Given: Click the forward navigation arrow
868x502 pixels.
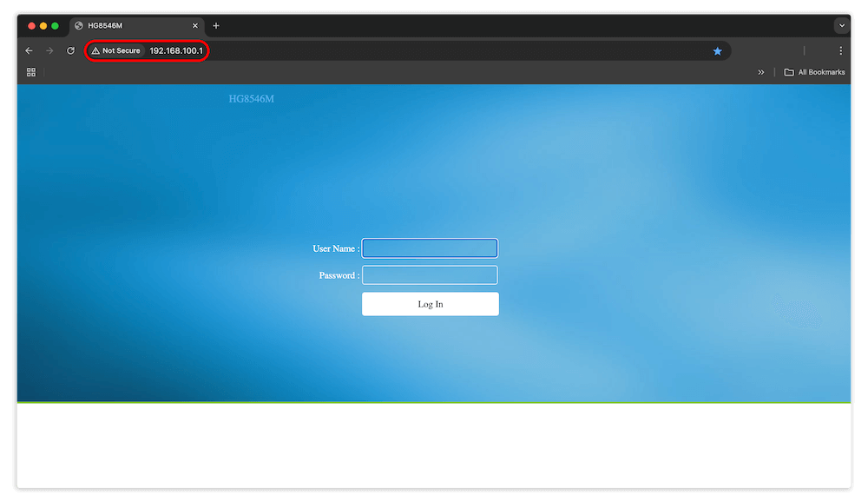Looking at the screenshot, I should pyautogui.click(x=49, y=50).
